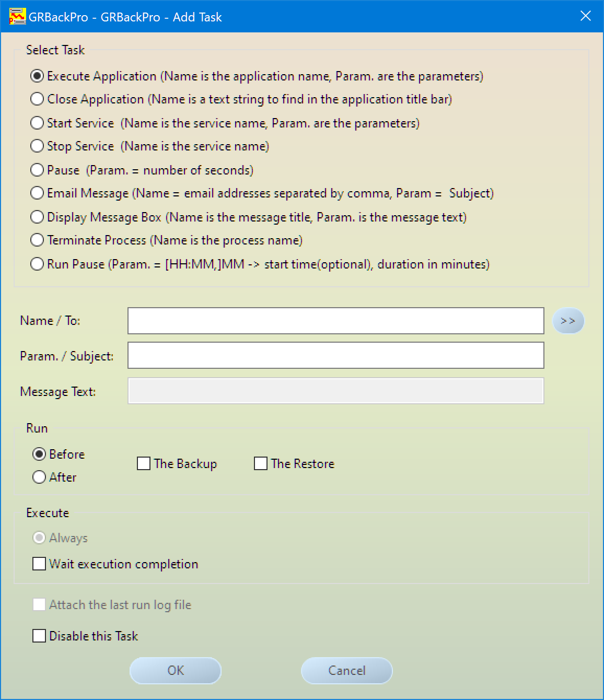Choose the Display Message Box task
The image size is (604, 700).
coord(37,217)
